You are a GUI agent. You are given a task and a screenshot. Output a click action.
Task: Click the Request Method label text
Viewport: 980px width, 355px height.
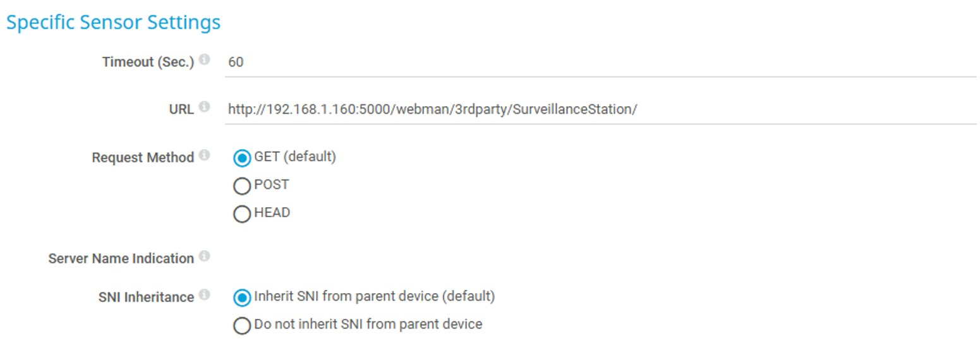(143, 158)
